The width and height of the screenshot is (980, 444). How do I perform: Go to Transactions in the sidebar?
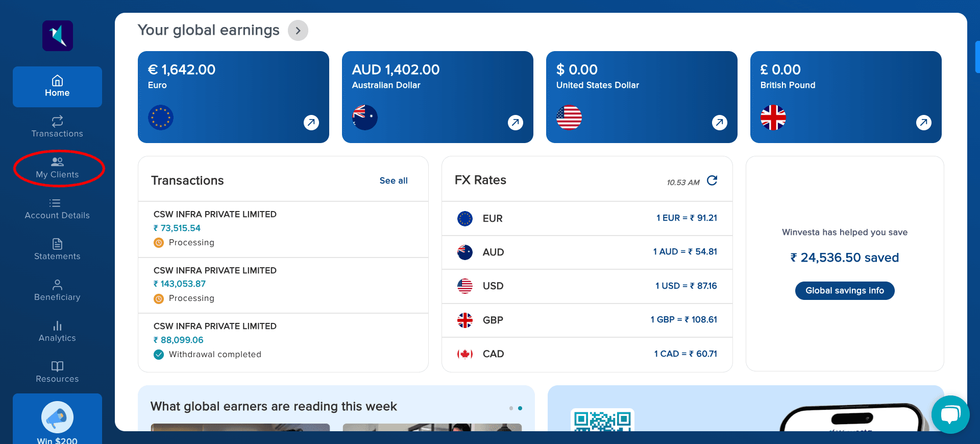pos(57,127)
